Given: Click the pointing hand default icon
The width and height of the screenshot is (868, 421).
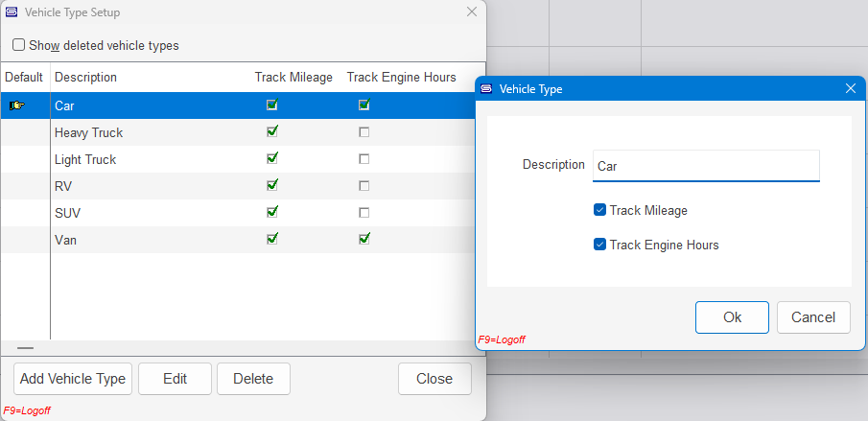Looking at the screenshot, I should click(17, 105).
